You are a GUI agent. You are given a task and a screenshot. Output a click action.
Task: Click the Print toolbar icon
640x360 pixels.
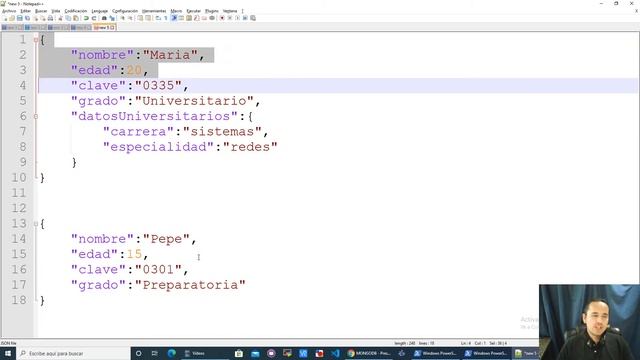coord(50,18)
